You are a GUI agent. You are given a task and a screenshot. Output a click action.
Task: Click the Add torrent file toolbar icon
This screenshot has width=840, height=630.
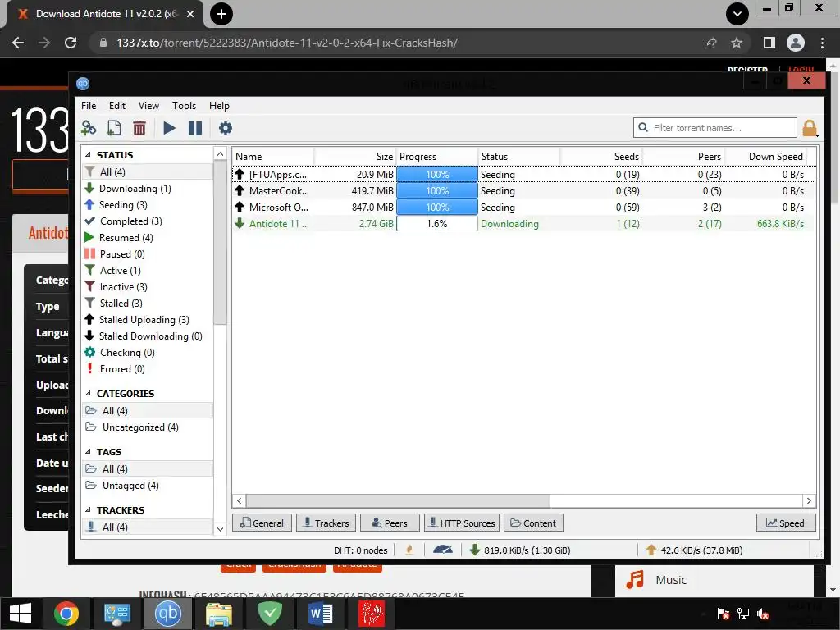tap(114, 128)
